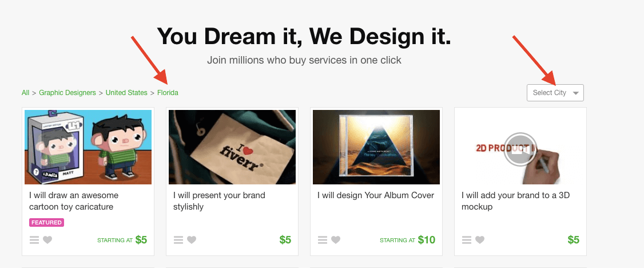Open the "I will design Your Album Cover" title
This screenshot has height=268, width=644.
(376, 195)
